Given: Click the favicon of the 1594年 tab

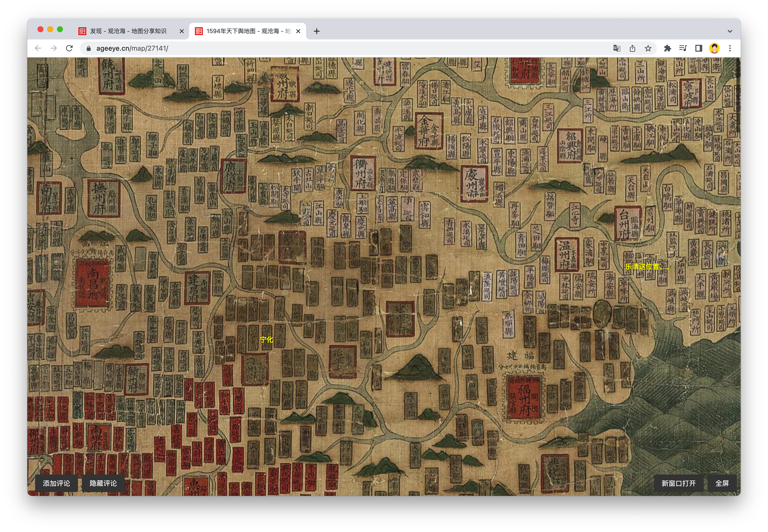Looking at the screenshot, I should (x=199, y=31).
